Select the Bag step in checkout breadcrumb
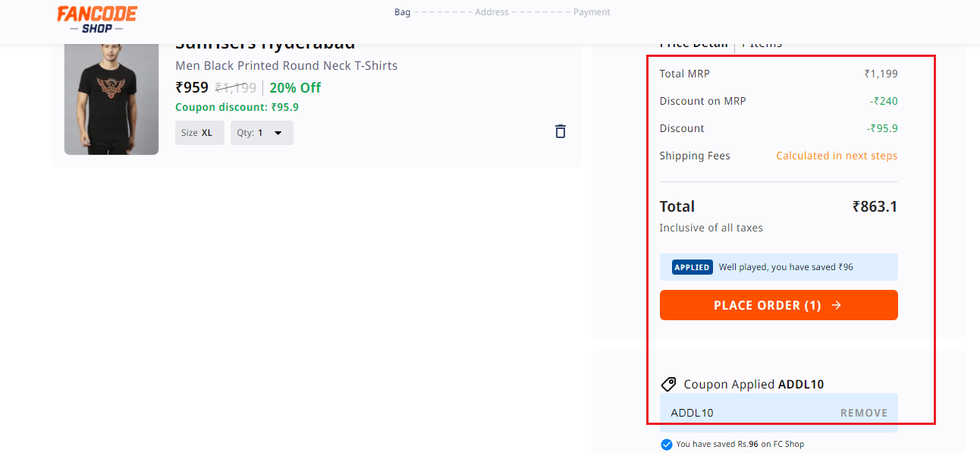The image size is (980, 453). [402, 11]
